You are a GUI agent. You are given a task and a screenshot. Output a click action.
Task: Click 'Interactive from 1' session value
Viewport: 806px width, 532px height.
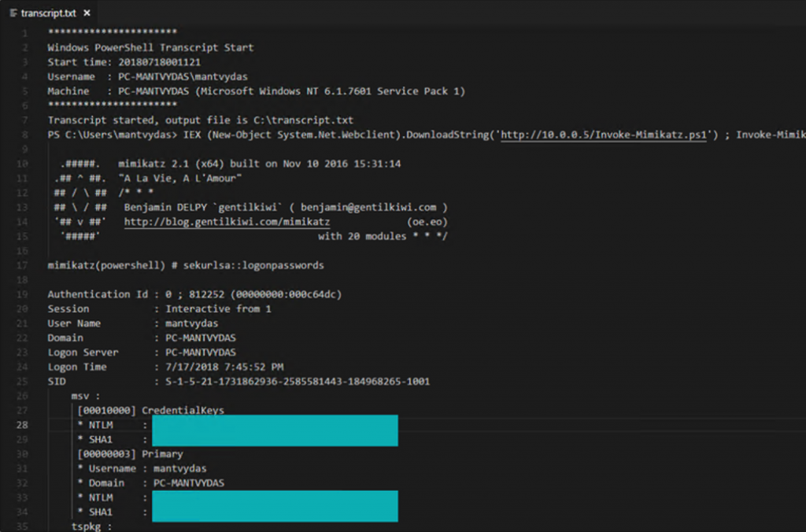(x=218, y=309)
